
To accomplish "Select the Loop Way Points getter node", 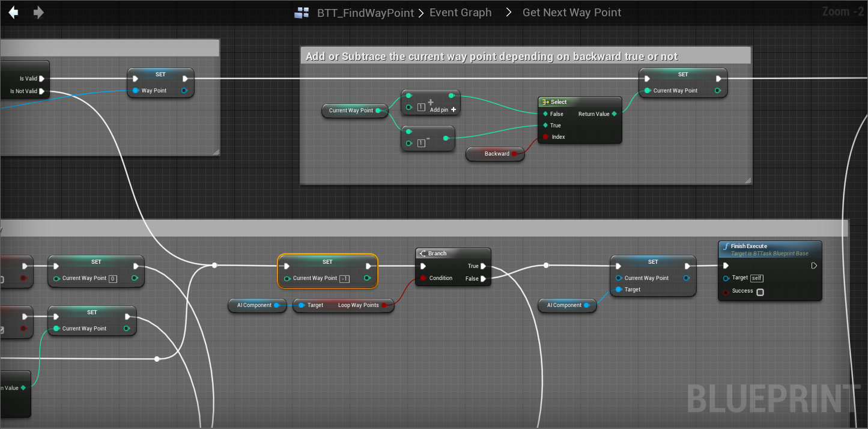I will 344,305.
